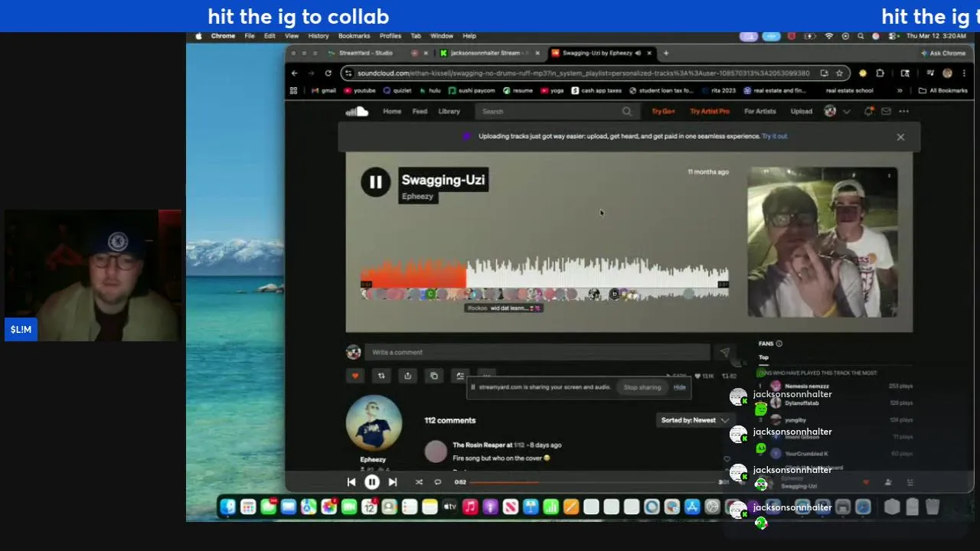Follow the Try it out link
Viewport: 980px width, 551px height.
point(775,136)
